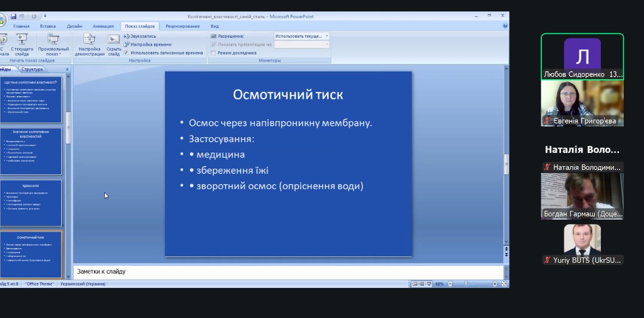
Task: Click the 'Скрыть слайд' icon
Action: [x=114, y=44]
